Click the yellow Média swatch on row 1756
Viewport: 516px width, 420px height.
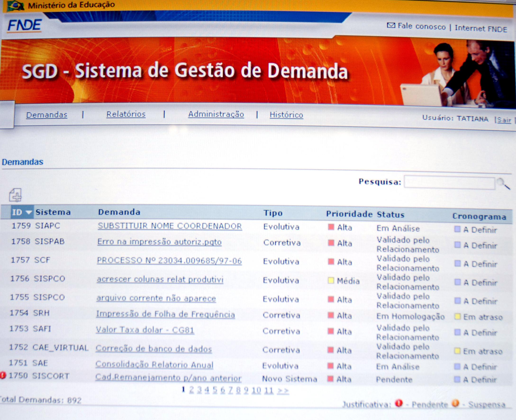pyautogui.click(x=330, y=280)
